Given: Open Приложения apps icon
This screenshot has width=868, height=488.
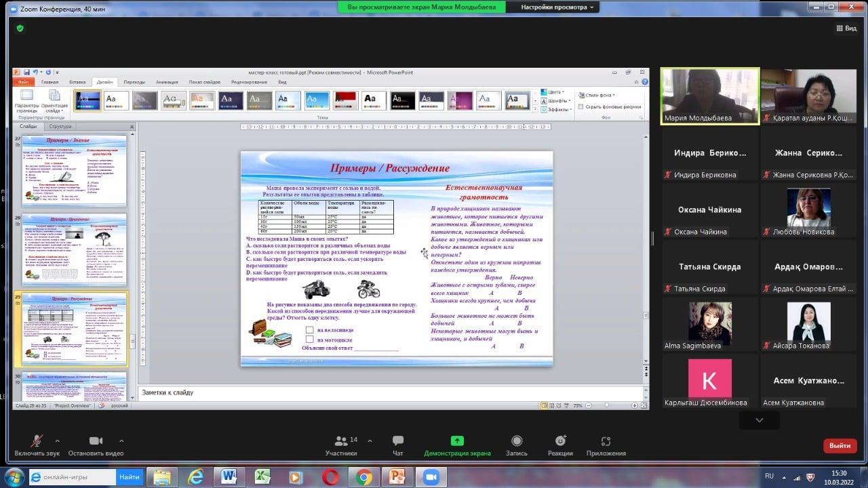Looking at the screenshot, I should [606, 441].
